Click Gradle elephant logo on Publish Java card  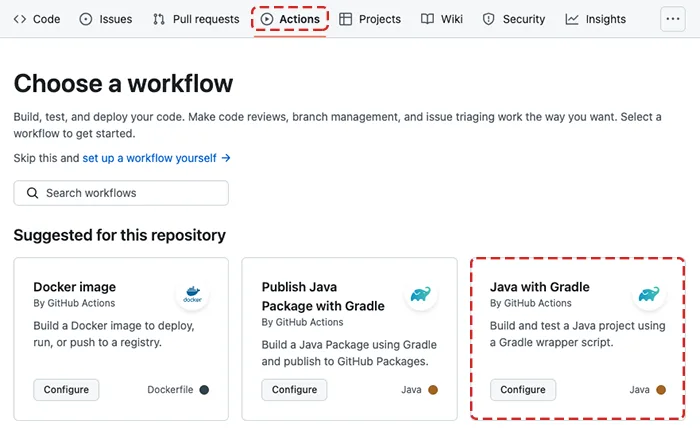click(x=421, y=294)
